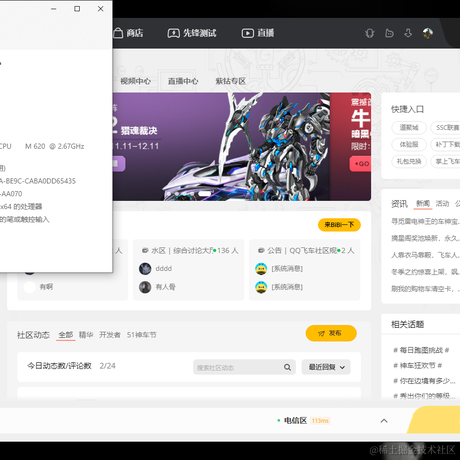460x460 pixels.
Task: Click the 有人骨 chat message
Action: pos(165,287)
